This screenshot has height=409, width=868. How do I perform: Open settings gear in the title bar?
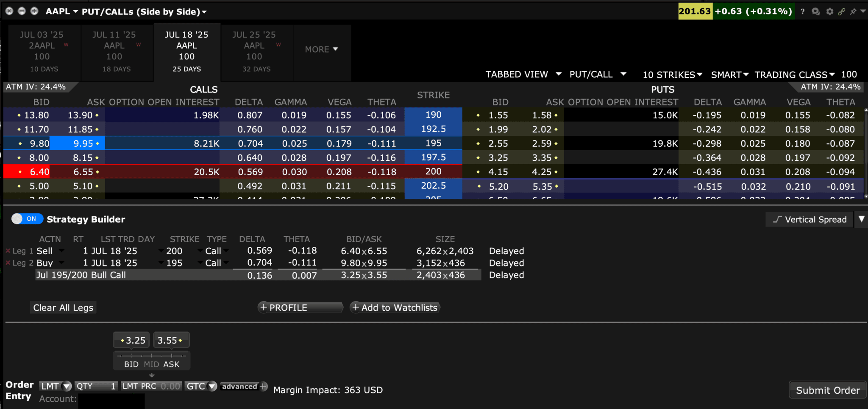tap(829, 11)
